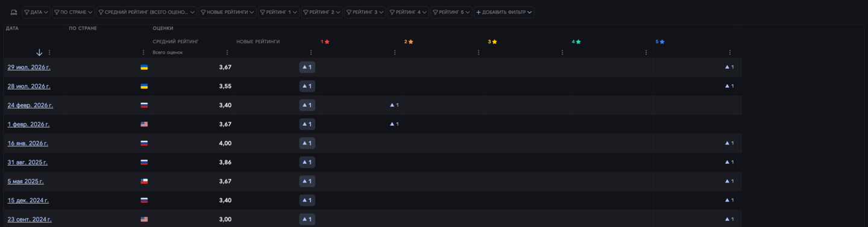Click the new ratings badge in the 24 февр. 2026 row
Viewport: 868px width, 227px height.
point(307,105)
